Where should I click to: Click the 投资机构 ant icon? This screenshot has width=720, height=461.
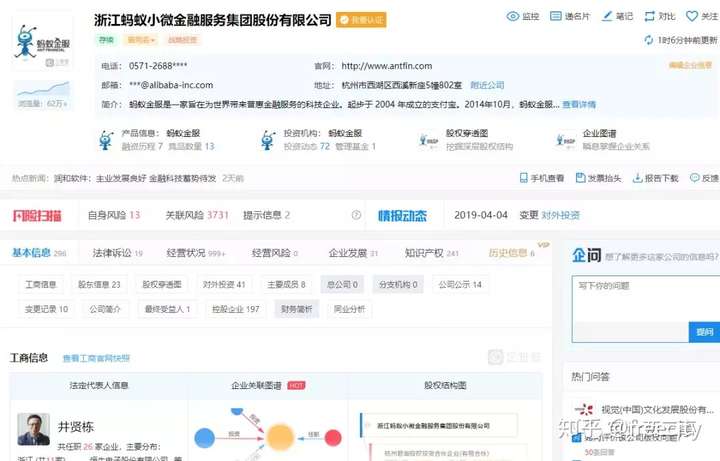(268, 140)
